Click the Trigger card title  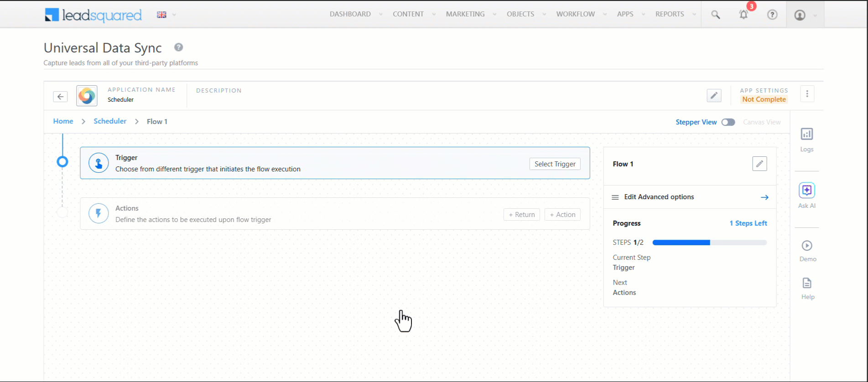(x=126, y=158)
